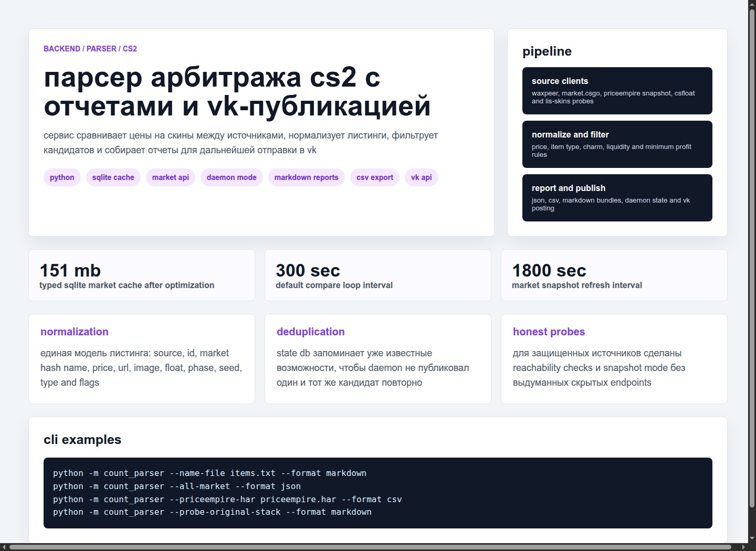Click the --name-file items.txt command line
The height and width of the screenshot is (551, 756).
(209, 473)
